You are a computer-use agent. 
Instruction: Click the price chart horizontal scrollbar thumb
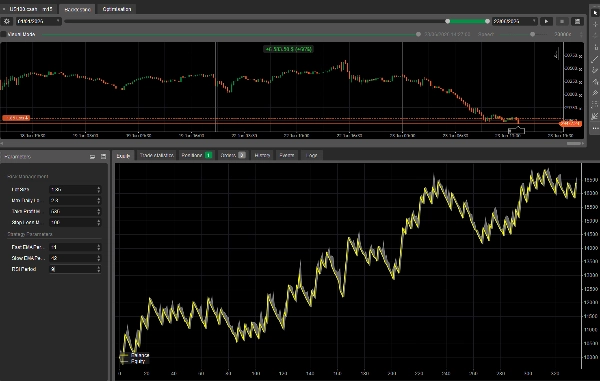point(574,143)
